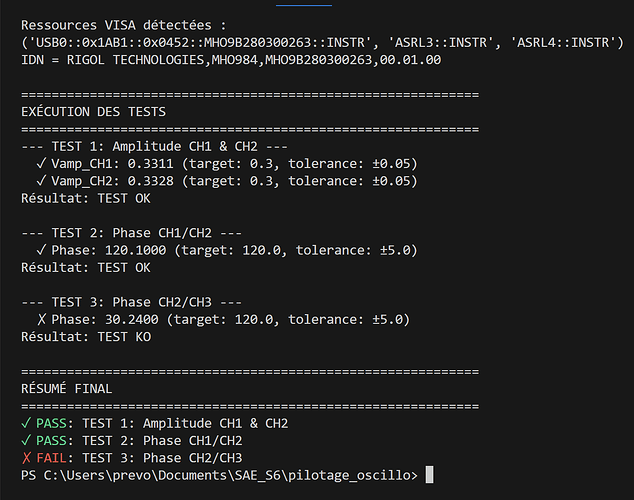The height and width of the screenshot is (500, 634).
Task: Click check mark before PASS TEST 2
Action: pyautogui.click(x=26, y=440)
